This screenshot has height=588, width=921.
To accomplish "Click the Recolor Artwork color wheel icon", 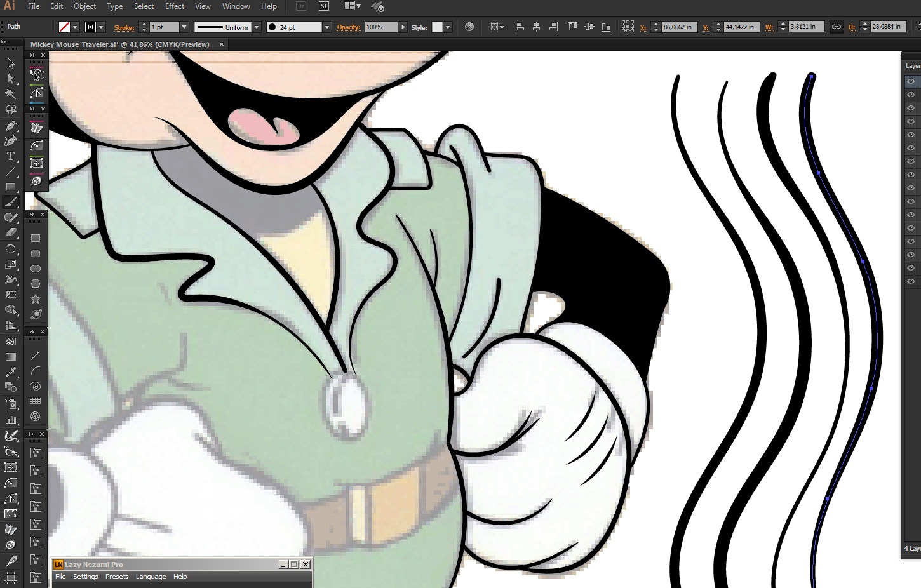I will point(469,27).
